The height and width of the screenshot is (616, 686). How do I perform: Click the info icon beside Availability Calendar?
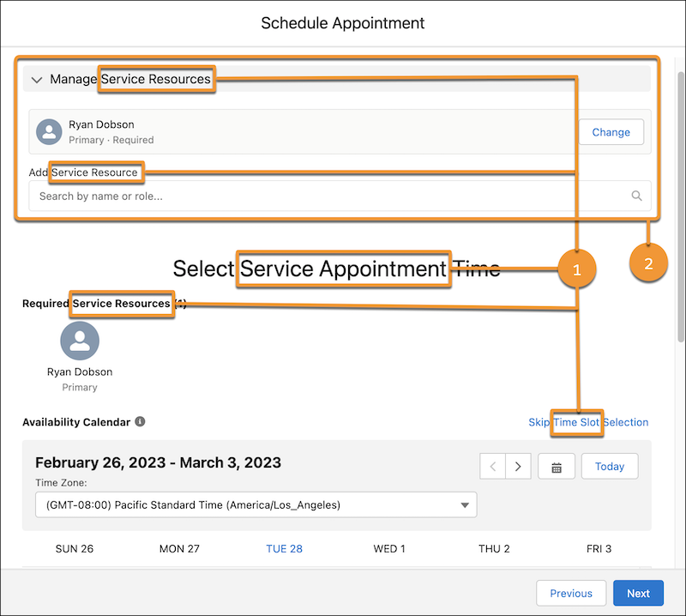[141, 422]
